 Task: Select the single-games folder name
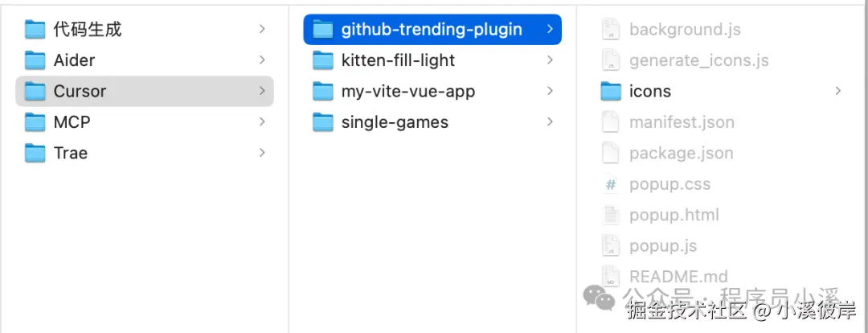point(395,122)
